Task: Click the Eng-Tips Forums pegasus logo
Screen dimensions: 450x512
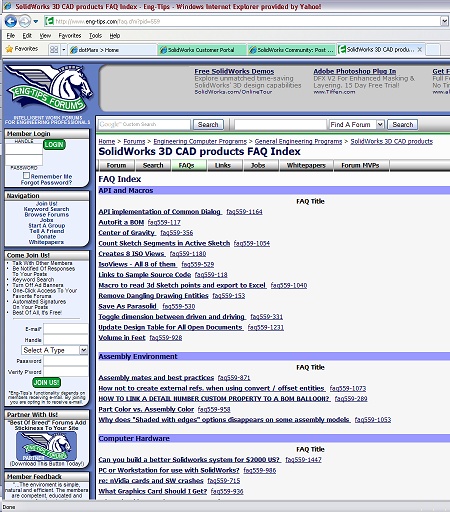Action: [x=49, y=88]
